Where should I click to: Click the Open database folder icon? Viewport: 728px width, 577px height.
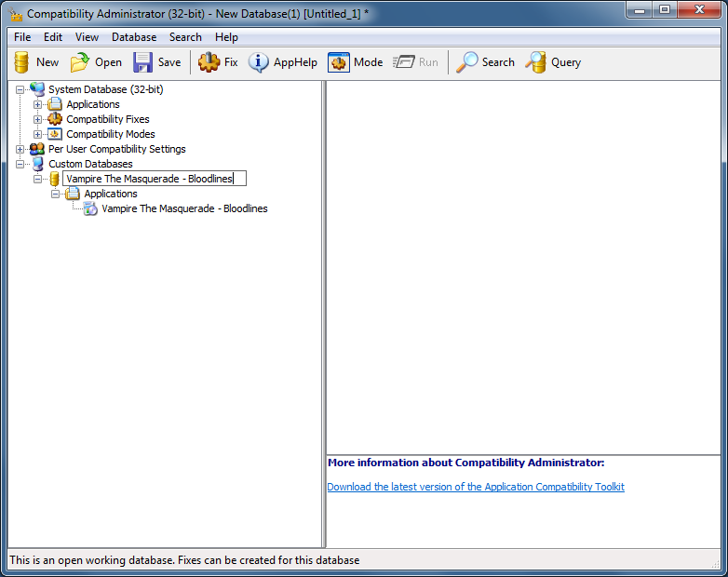point(80,62)
